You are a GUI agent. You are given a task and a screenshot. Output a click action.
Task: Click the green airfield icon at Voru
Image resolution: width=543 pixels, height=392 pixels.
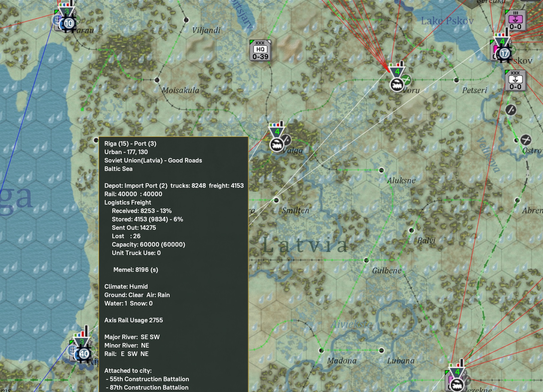pyautogui.click(x=406, y=80)
